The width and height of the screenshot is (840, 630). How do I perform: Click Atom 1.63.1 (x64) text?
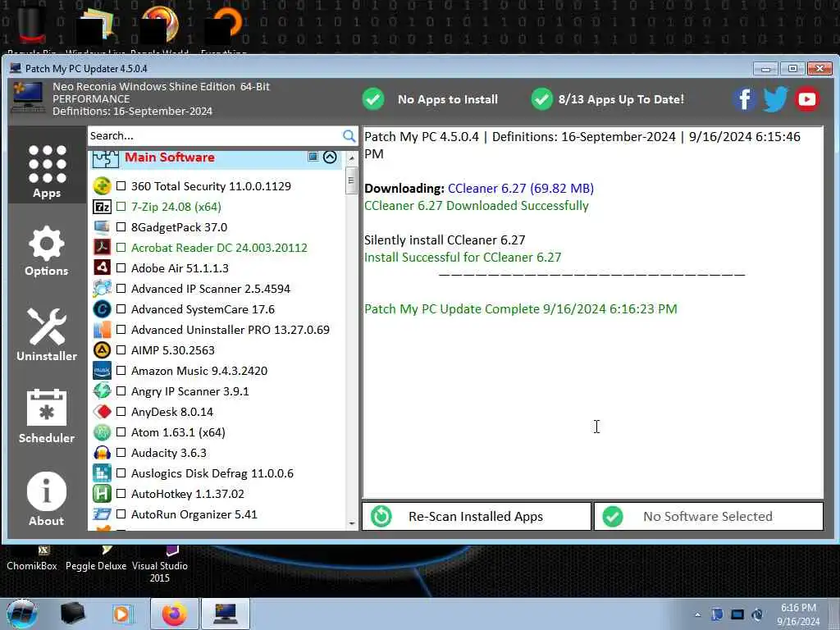[x=178, y=432]
